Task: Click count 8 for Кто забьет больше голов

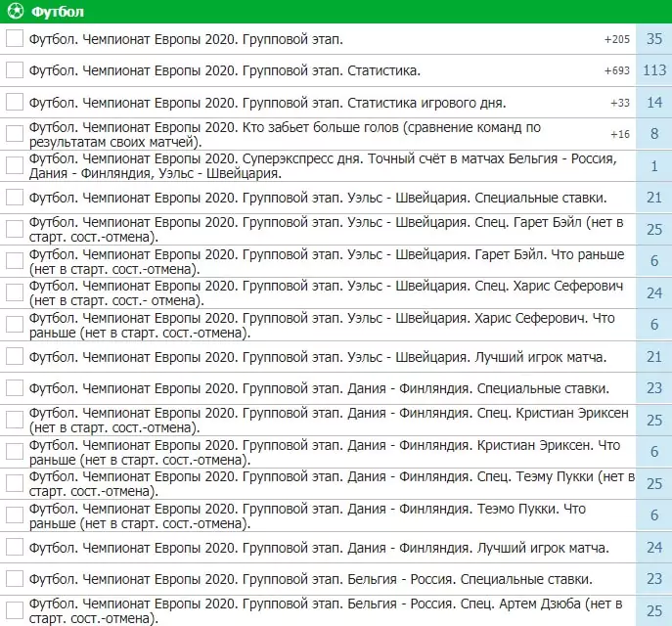Action: (x=654, y=134)
